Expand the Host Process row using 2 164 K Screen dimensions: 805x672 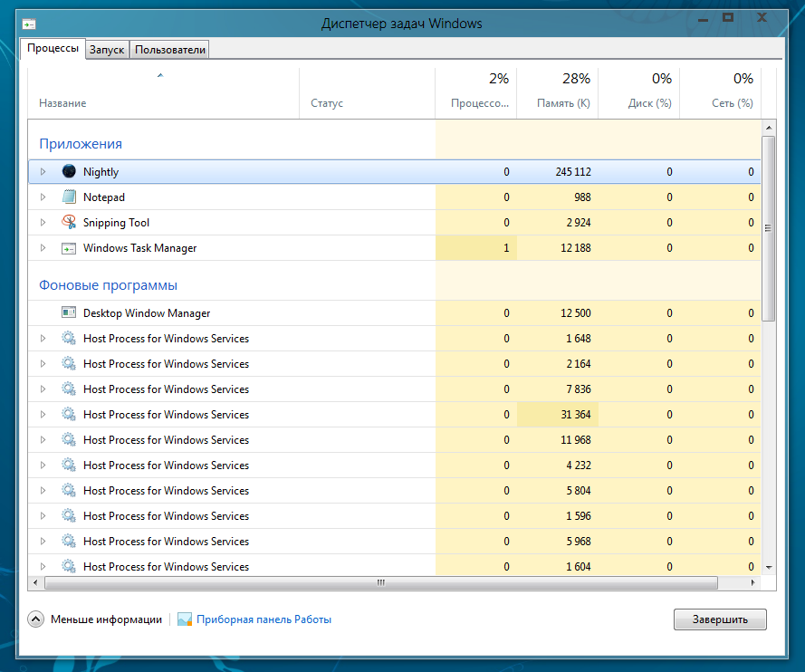pyautogui.click(x=43, y=363)
